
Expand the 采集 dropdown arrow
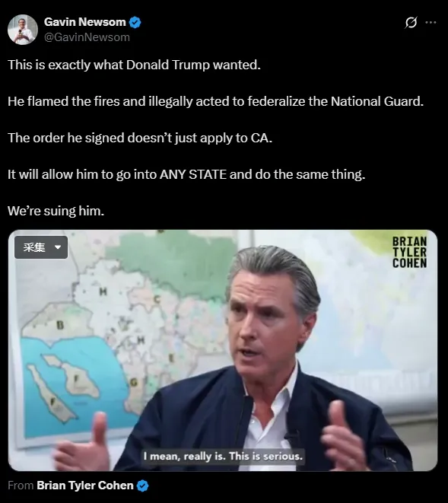(58, 247)
